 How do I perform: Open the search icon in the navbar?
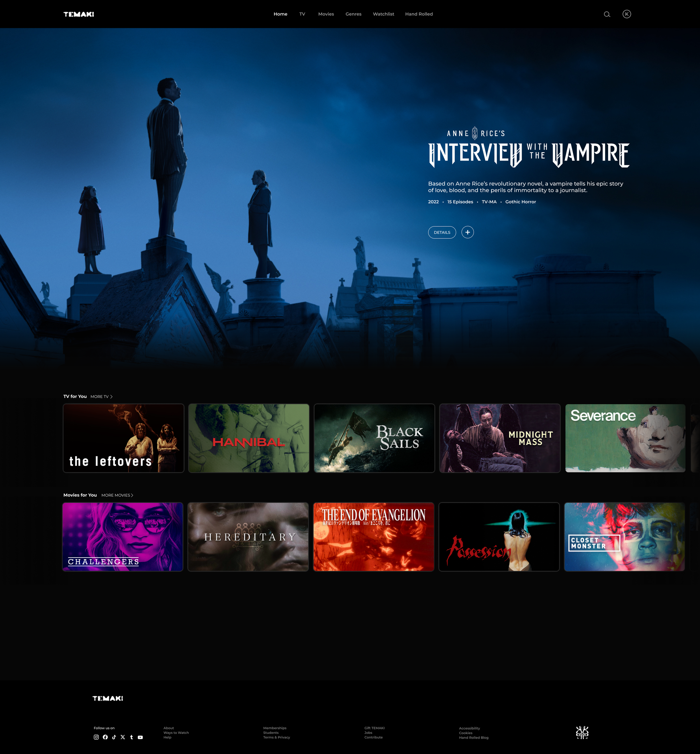coord(607,14)
